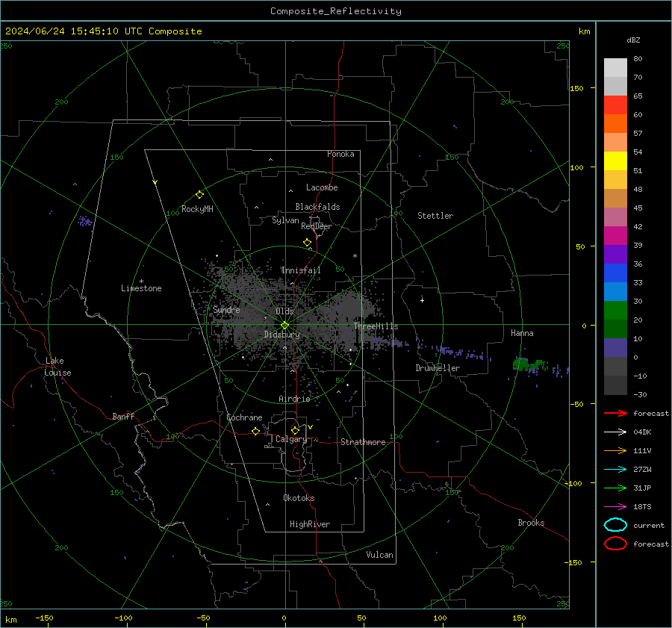Select the 80 dBZ light gray swatch
The height and width of the screenshot is (628, 672).
coord(615,67)
